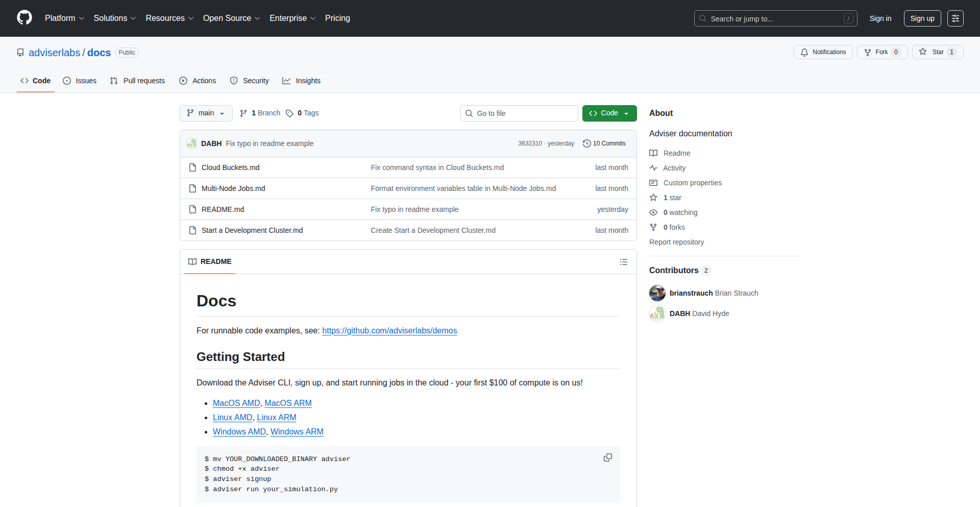Open the README table of contents icon
Screen dimensions: 980x507
pos(624,261)
